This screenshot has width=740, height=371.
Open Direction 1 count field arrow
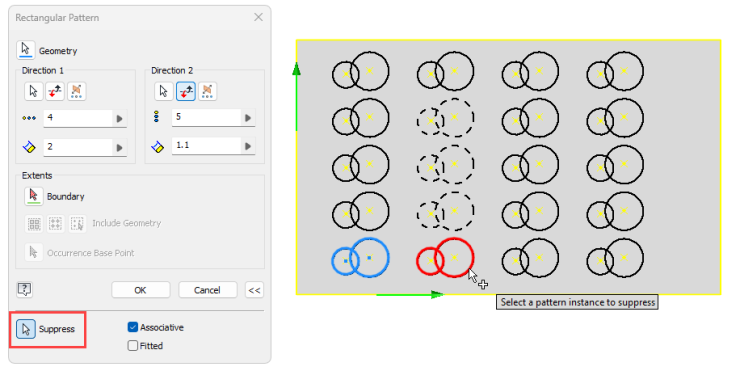point(119,118)
